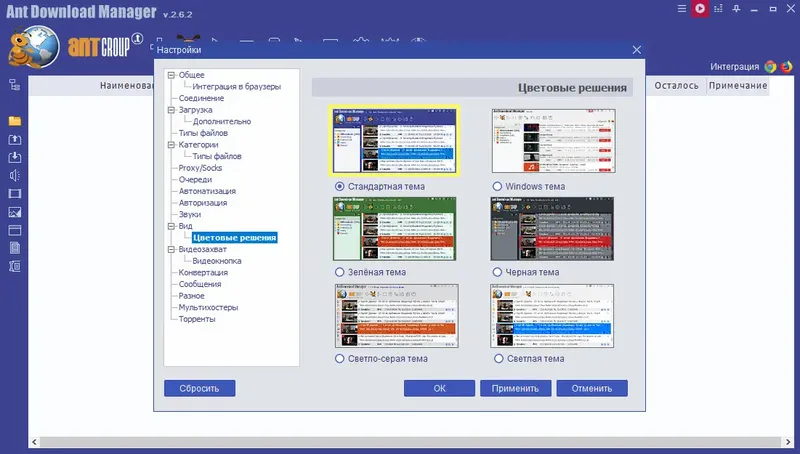Viewport: 800px width, 454px height.
Task: Open Proxy/Socks settings page
Action: point(200,168)
